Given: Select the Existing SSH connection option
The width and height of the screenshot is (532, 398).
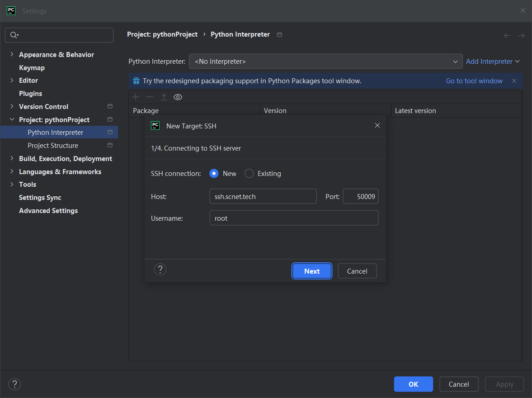Looking at the screenshot, I should click(x=249, y=174).
